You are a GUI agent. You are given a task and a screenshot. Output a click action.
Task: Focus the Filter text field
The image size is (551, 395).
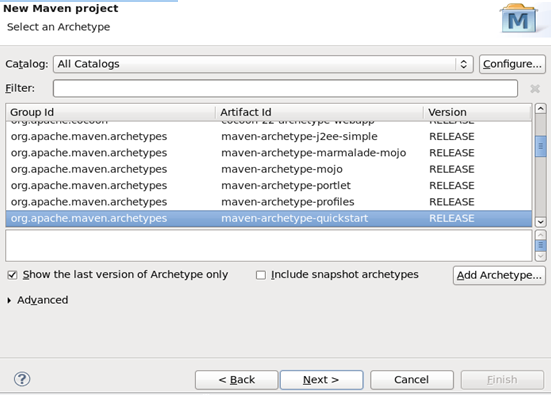[285, 88]
